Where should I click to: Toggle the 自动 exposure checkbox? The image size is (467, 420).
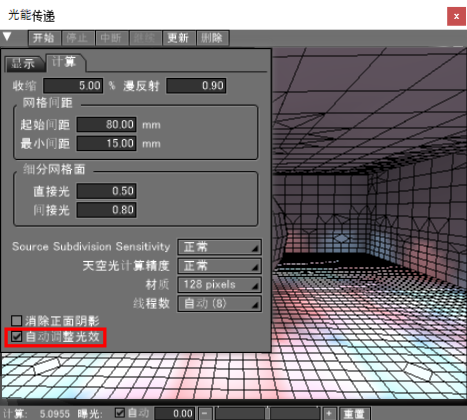tap(119, 413)
